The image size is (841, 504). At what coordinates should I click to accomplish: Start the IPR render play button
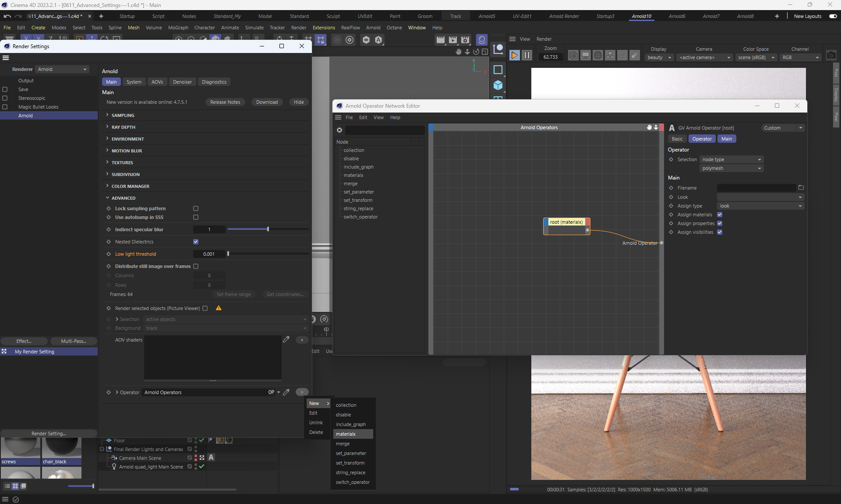pos(515,55)
